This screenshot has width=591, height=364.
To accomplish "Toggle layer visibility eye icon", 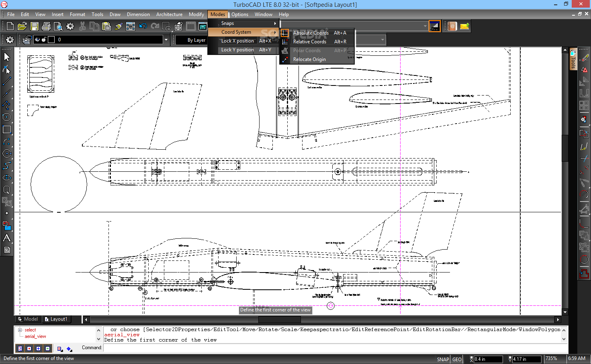I will coord(37,40).
